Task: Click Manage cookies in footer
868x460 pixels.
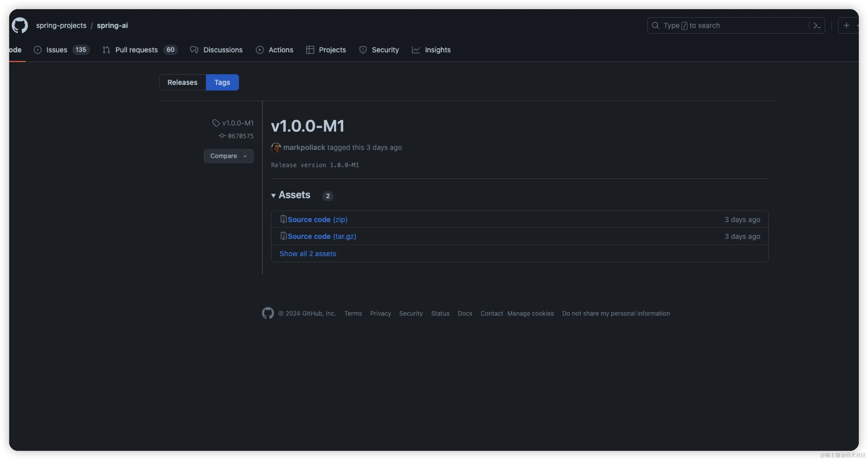Action: 530,313
